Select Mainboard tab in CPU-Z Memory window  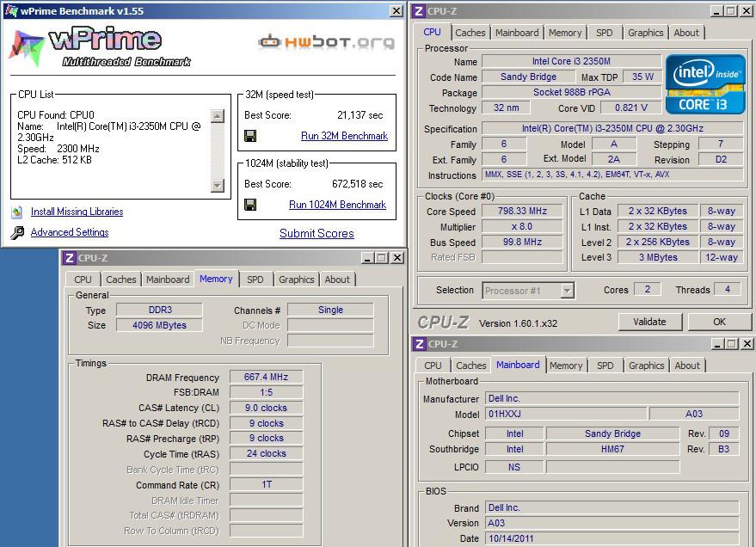click(168, 280)
